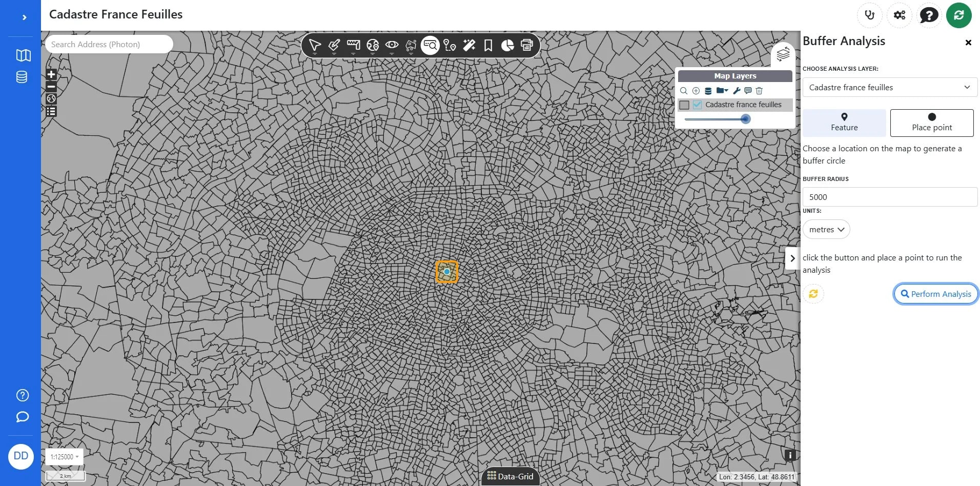Open the print tool
Screen dimensions: 980x486
tap(526, 46)
